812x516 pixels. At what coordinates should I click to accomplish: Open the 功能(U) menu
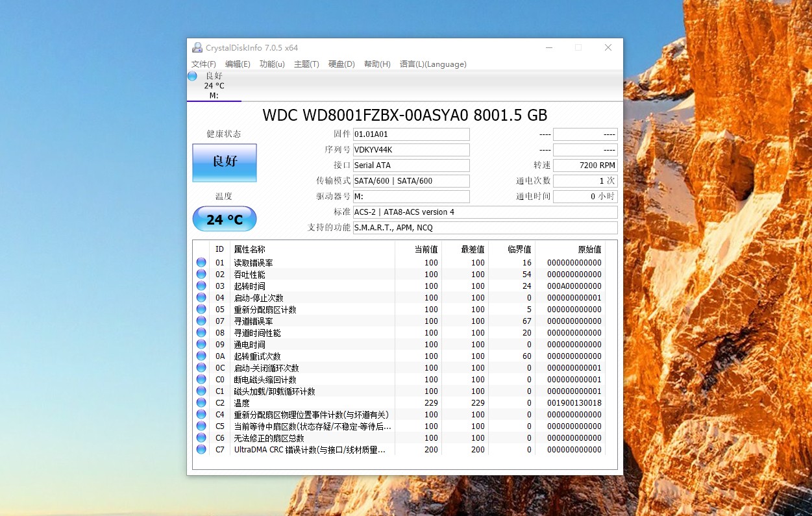pos(272,64)
